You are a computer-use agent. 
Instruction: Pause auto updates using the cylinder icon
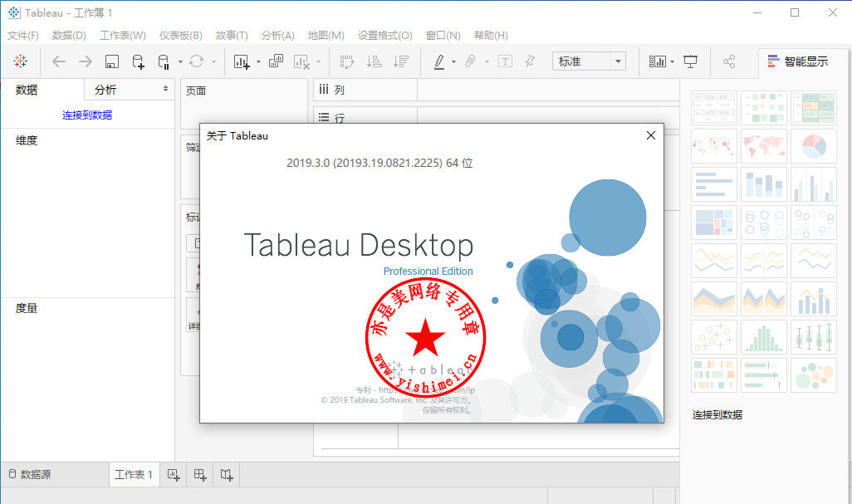(x=164, y=61)
